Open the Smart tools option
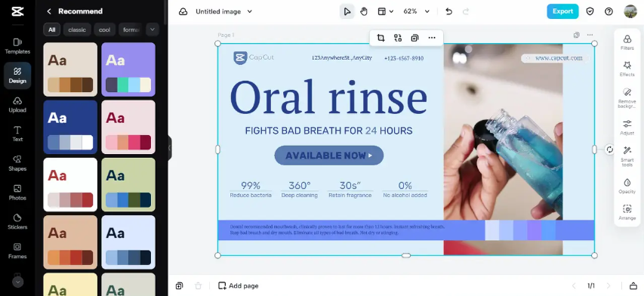Viewport: 644px width, 296px height. 627,156
